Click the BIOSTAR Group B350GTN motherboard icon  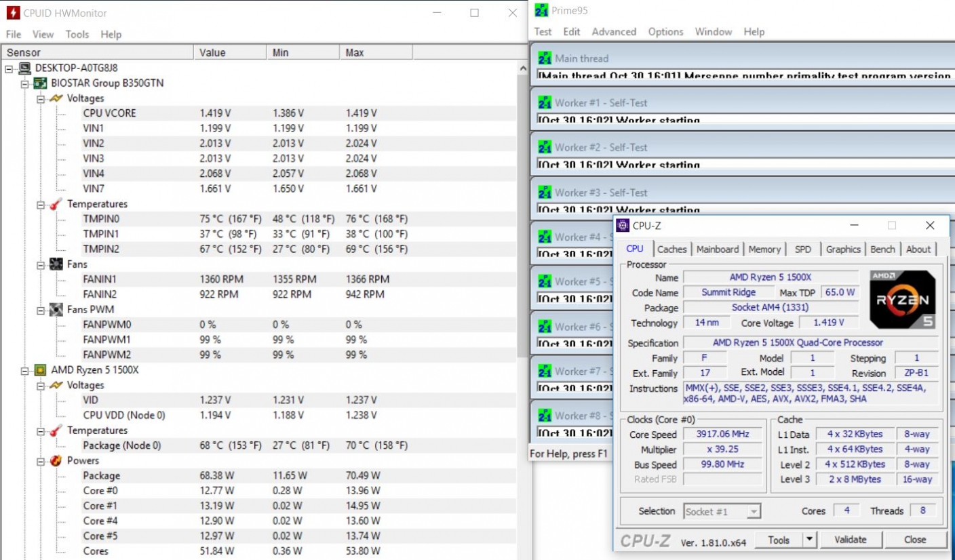(41, 83)
